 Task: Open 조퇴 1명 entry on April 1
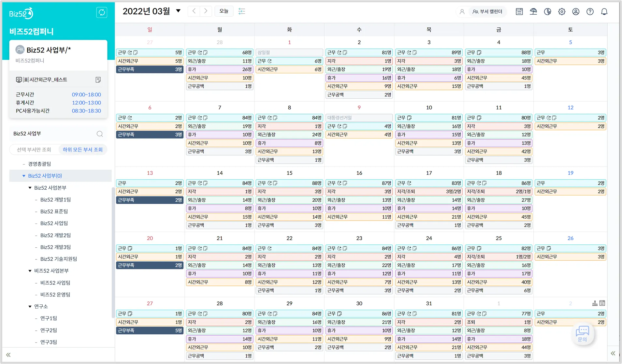click(499, 322)
